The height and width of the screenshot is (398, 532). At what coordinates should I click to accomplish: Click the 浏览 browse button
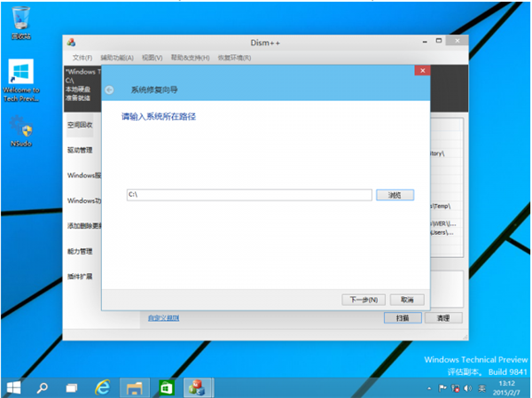(395, 195)
